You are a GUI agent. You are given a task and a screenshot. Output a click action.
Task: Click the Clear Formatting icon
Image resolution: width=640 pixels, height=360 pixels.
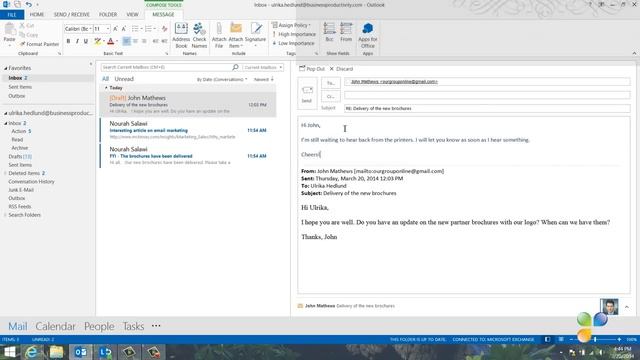pos(164,29)
